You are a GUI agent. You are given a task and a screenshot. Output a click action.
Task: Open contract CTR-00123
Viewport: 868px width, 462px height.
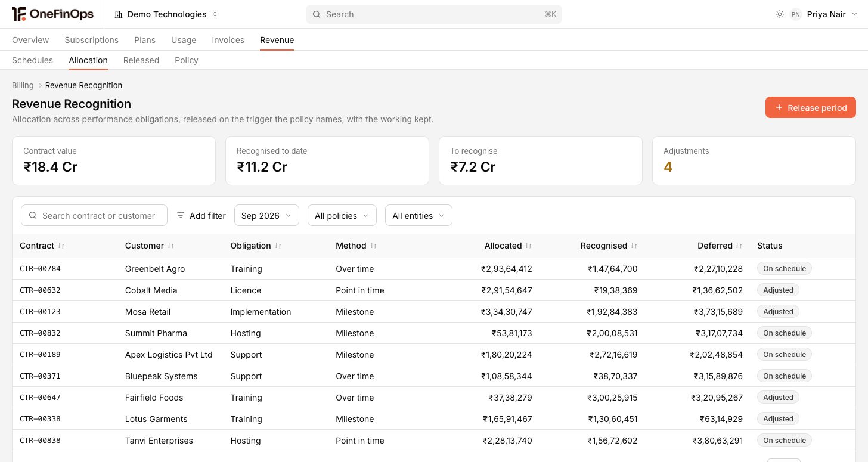(x=40, y=312)
